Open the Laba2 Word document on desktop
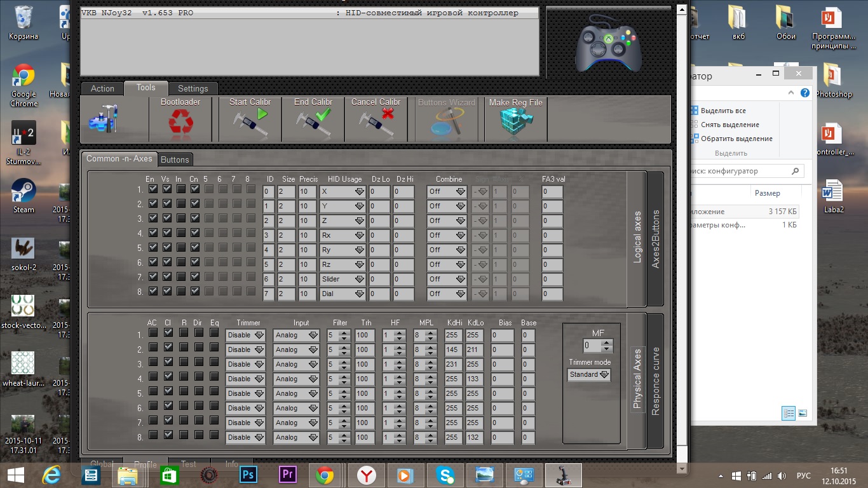This screenshot has height=488, width=868. [832, 197]
